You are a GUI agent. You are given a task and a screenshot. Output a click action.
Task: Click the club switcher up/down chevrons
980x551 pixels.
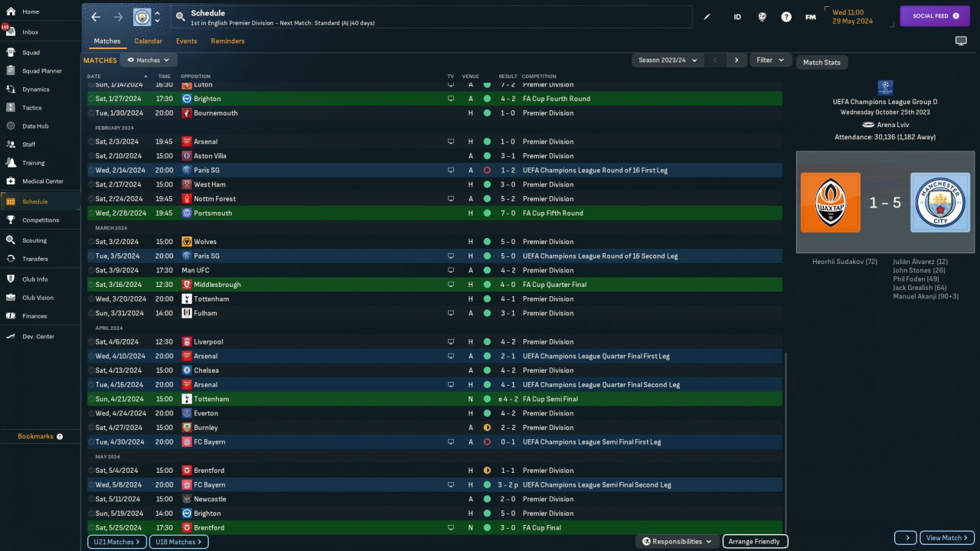[157, 17]
